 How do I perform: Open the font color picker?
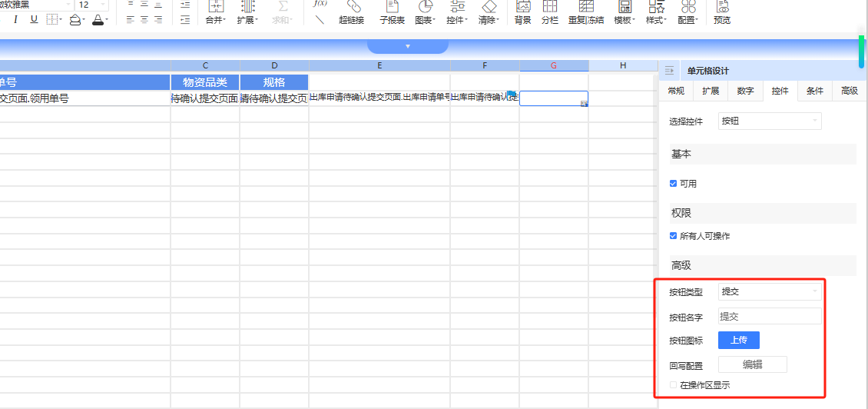(100, 19)
